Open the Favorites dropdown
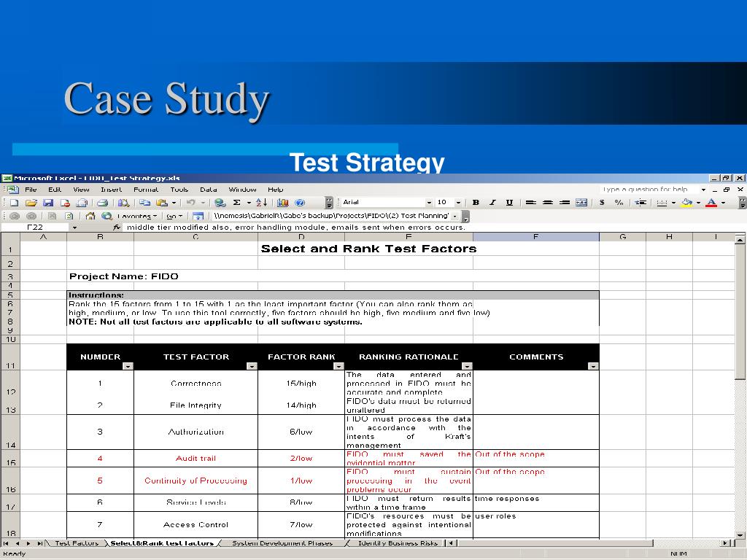Image resolution: width=747 pixels, height=560 pixels. [137, 216]
